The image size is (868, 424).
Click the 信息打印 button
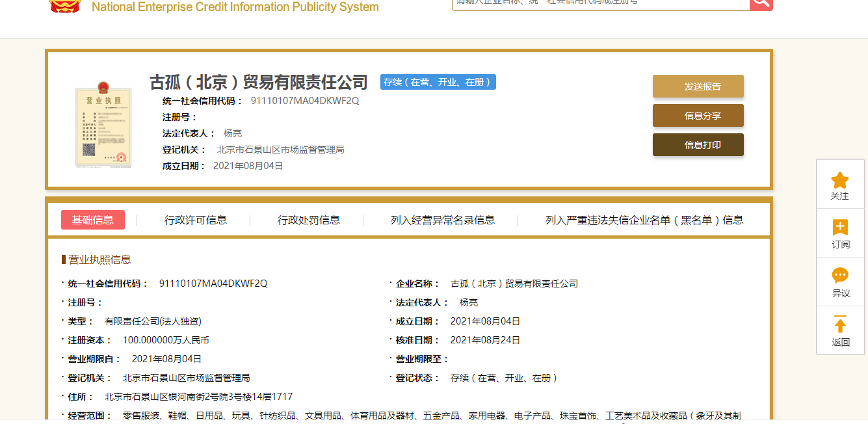tap(698, 145)
